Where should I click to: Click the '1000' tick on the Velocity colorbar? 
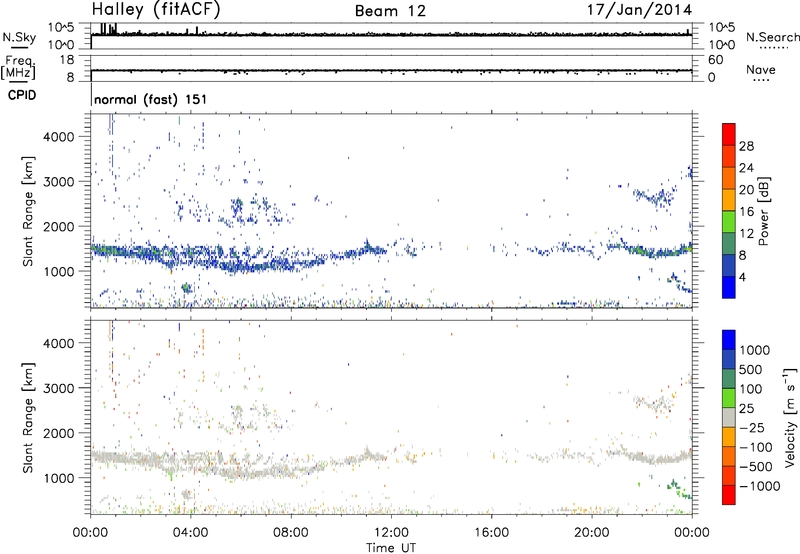755,350
